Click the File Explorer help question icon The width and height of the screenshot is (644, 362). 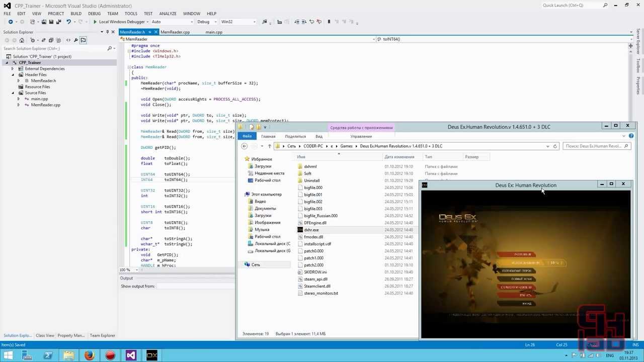click(x=631, y=136)
